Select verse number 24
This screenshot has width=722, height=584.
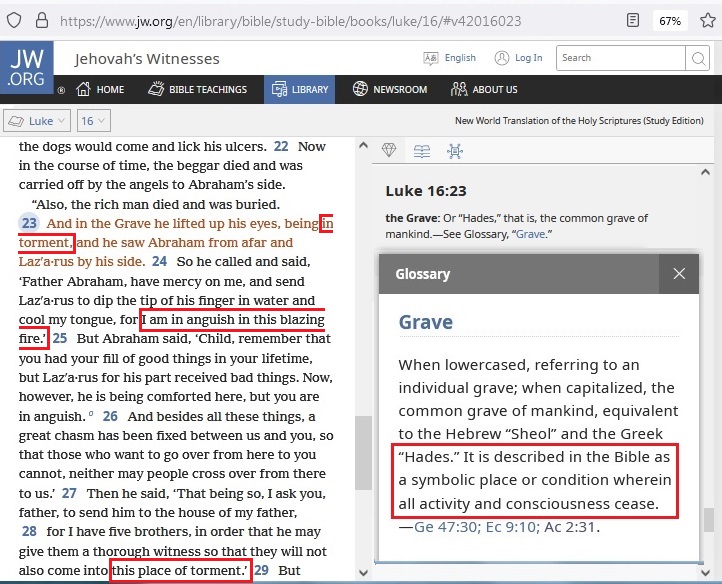159,262
